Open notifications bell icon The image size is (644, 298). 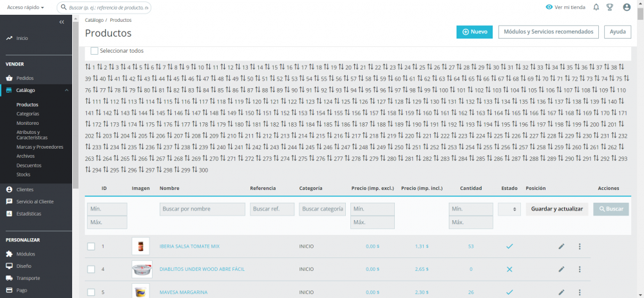(596, 7)
